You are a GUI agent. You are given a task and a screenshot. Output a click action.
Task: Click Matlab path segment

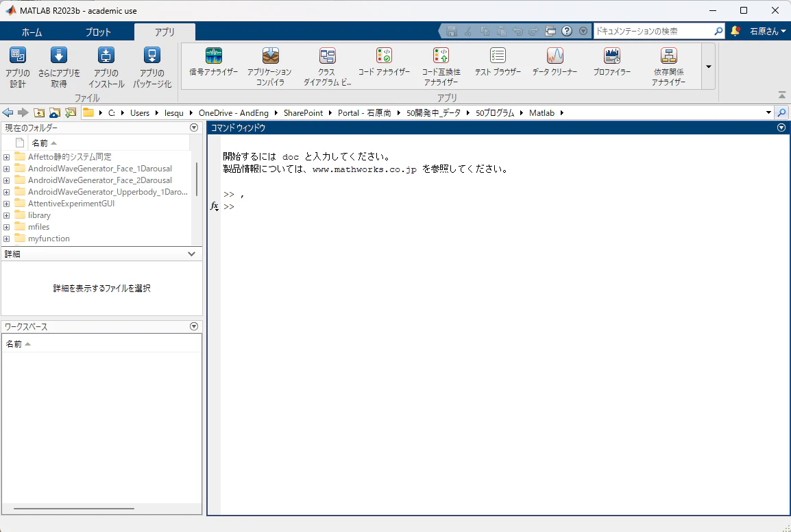[x=541, y=112]
